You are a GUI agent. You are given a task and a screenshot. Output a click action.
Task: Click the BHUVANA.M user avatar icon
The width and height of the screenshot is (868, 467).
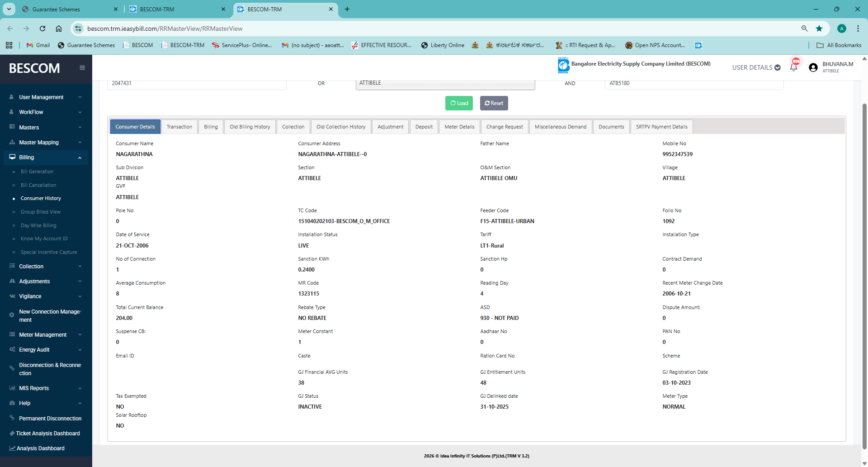(x=813, y=67)
